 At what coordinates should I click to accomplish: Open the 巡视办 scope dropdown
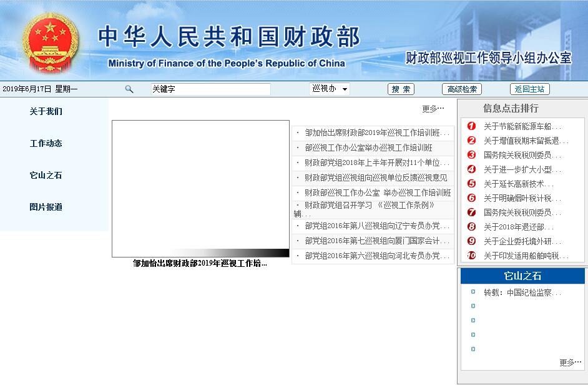pyautogui.click(x=330, y=89)
